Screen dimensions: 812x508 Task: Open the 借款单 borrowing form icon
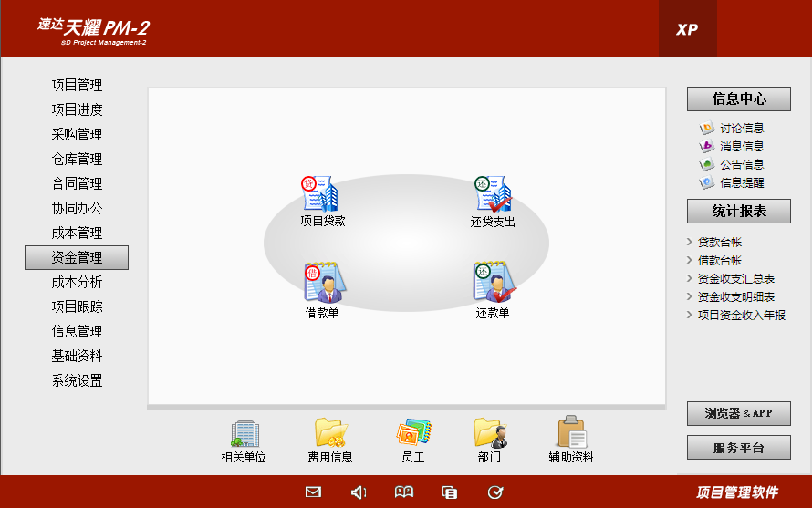pos(321,283)
